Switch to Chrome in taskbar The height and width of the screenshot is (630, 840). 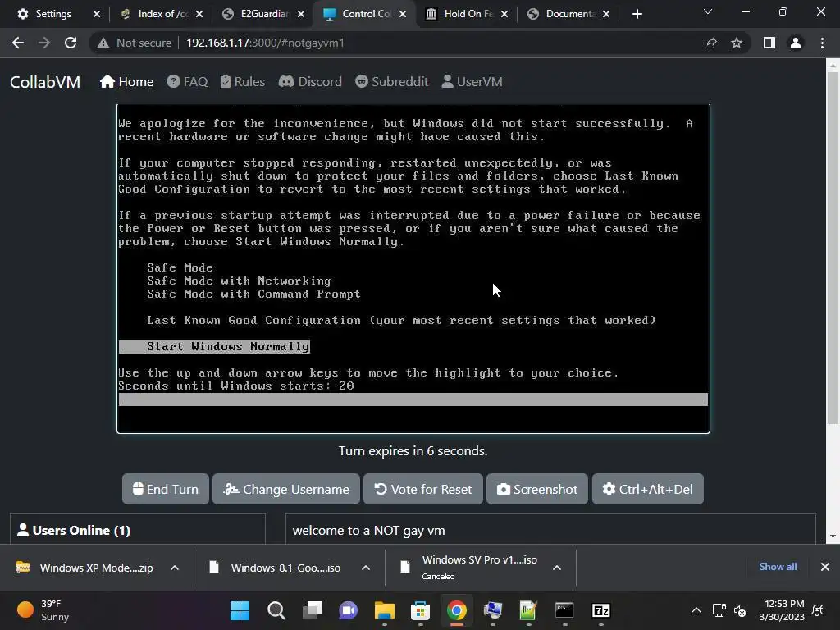click(x=456, y=610)
